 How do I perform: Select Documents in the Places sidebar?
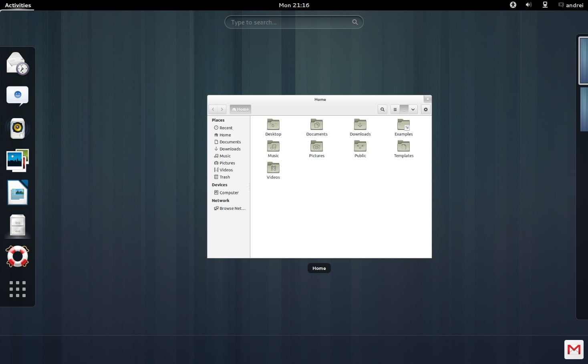click(x=230, y=142)
